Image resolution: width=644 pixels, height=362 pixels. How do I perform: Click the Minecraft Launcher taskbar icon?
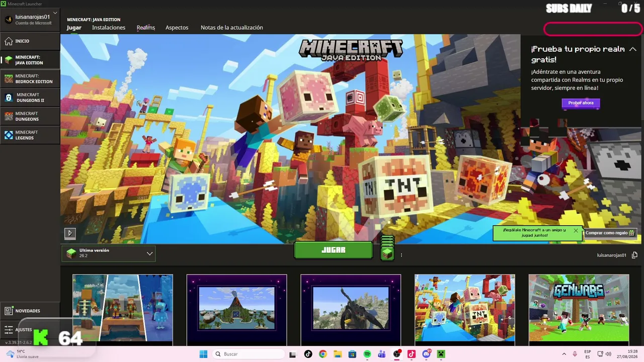click(441, 354)
